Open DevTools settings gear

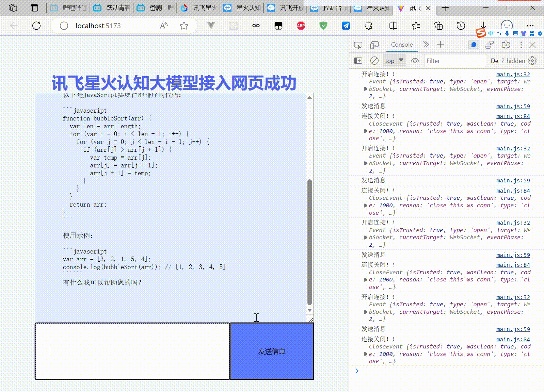pos(506,45)
